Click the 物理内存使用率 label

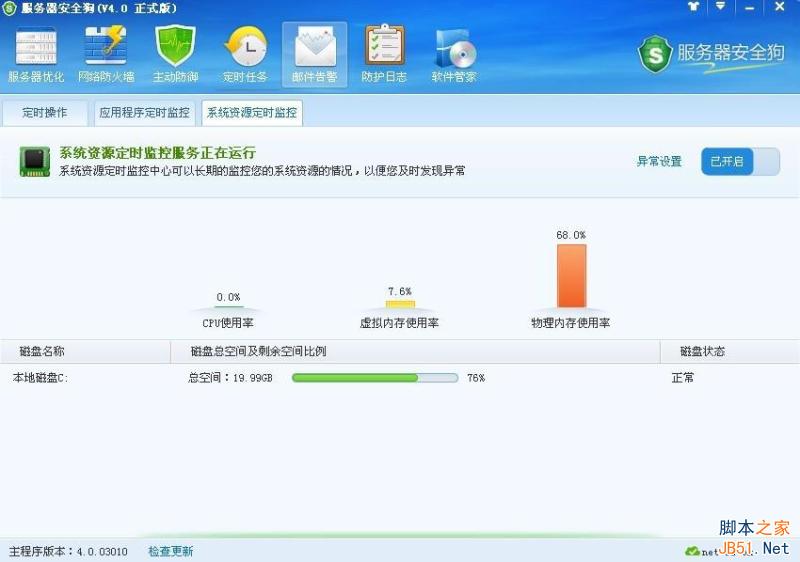click(x=570, y=323)
